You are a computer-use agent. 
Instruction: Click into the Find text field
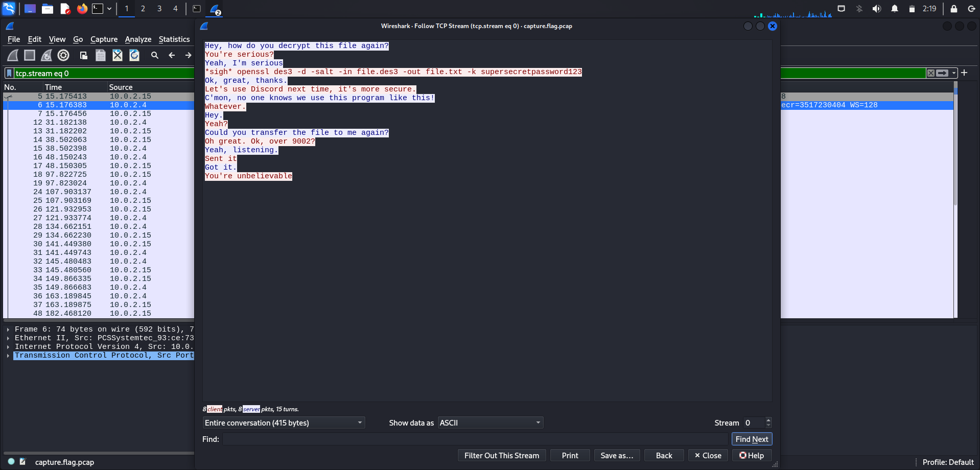(475, 439)
